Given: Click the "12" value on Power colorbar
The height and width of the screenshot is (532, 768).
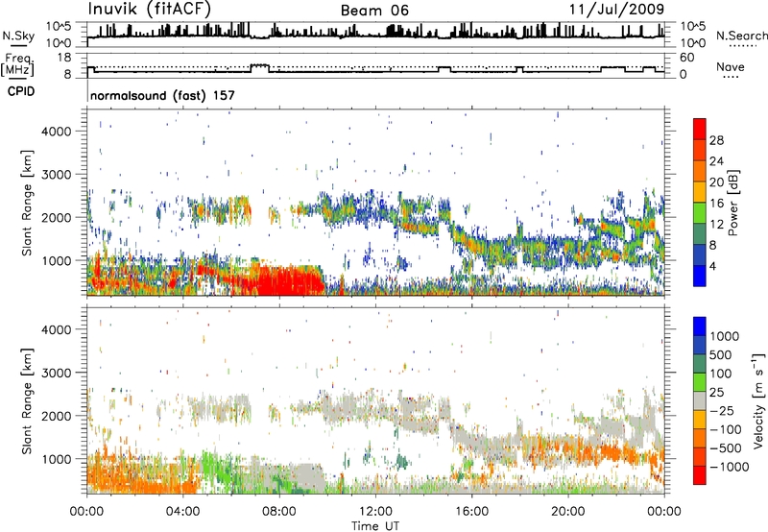Looking at the screenshot, I should coord(716,224).
